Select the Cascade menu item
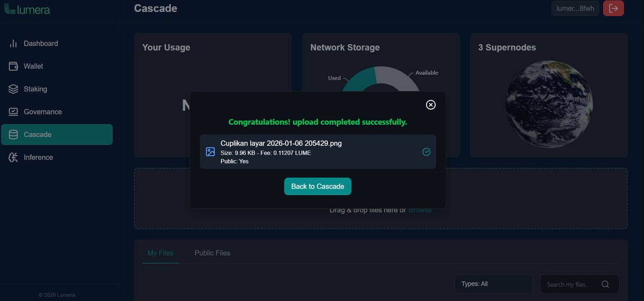Screen dimensions: 644x301 point(57,134)
